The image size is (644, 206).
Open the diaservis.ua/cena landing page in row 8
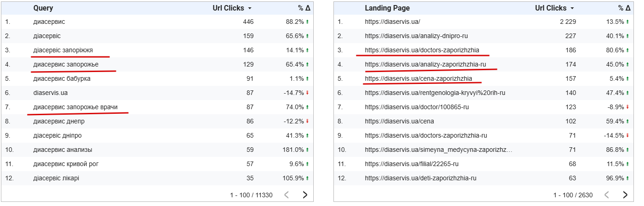[x=399, y=121]
